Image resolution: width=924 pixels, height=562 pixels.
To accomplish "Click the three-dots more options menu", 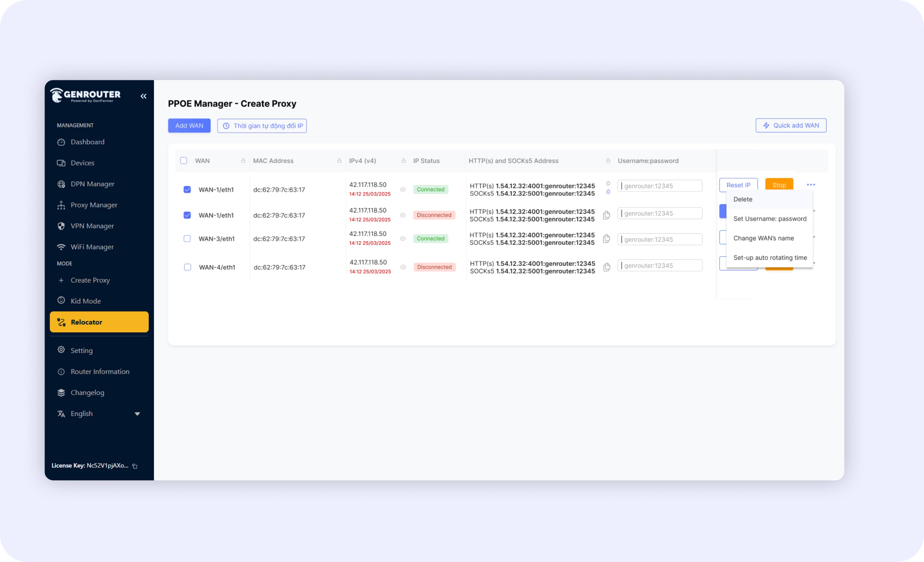I will tap(811, 185).
